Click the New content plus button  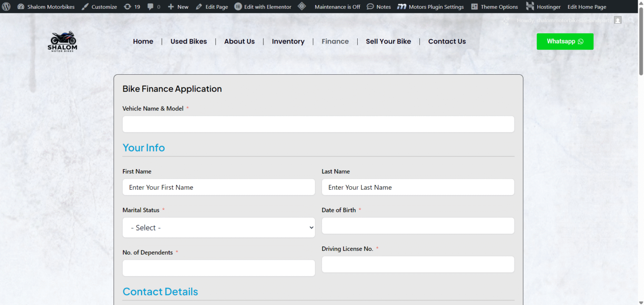(x=178, y=7)
